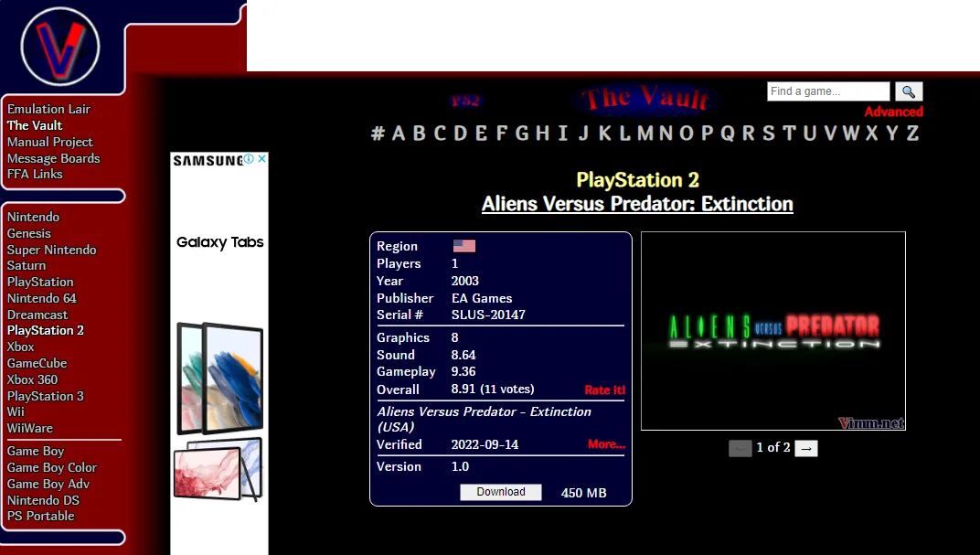Click the Vimm V logo icon
The width and height of the screenshot is (980, 555).
60,47
